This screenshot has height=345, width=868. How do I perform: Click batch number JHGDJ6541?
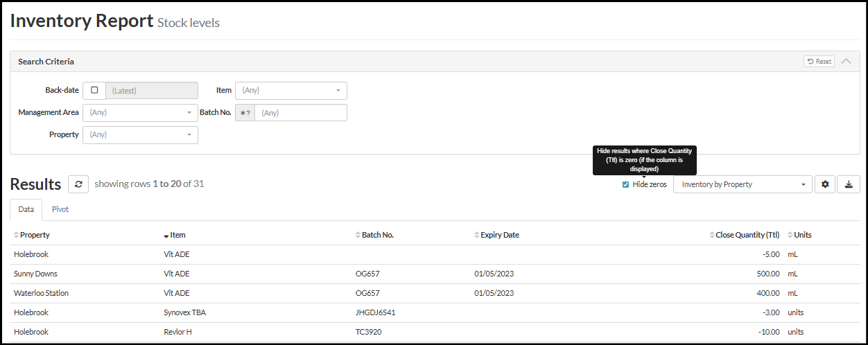[x=375, y=312]
